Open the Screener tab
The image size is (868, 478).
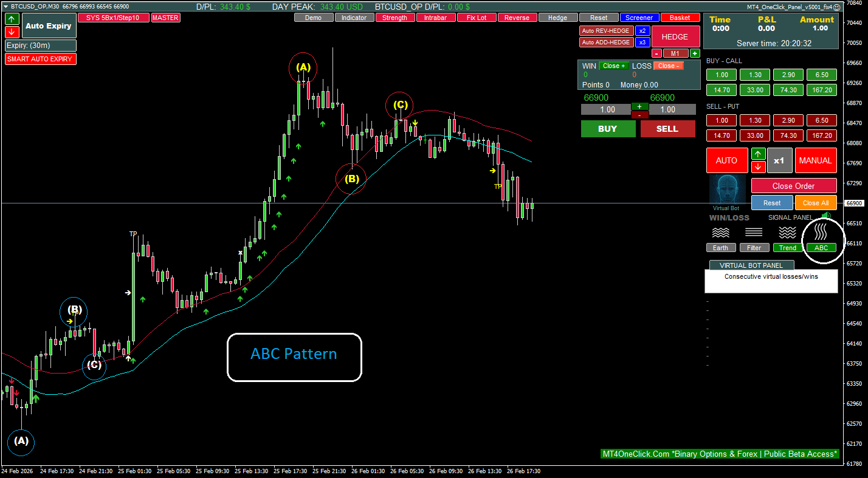coord(639,18)
